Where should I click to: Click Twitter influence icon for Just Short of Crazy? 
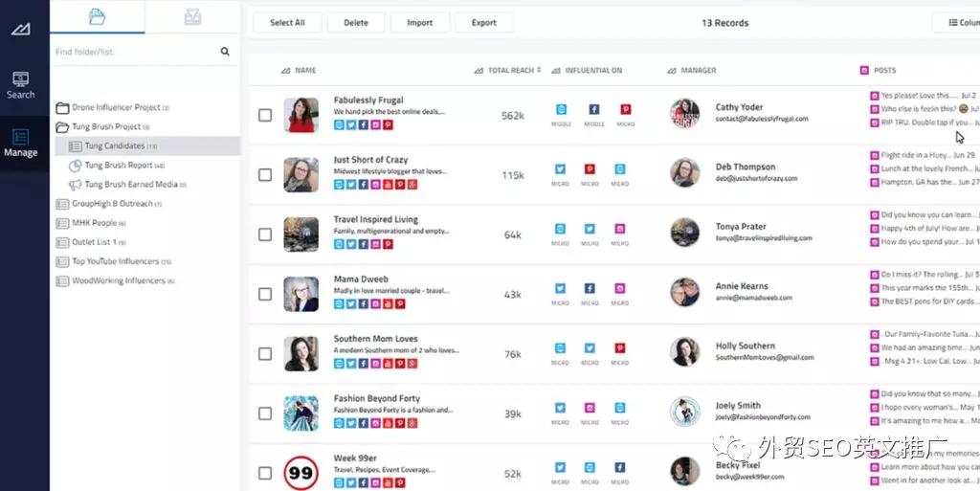coord(561,169)
